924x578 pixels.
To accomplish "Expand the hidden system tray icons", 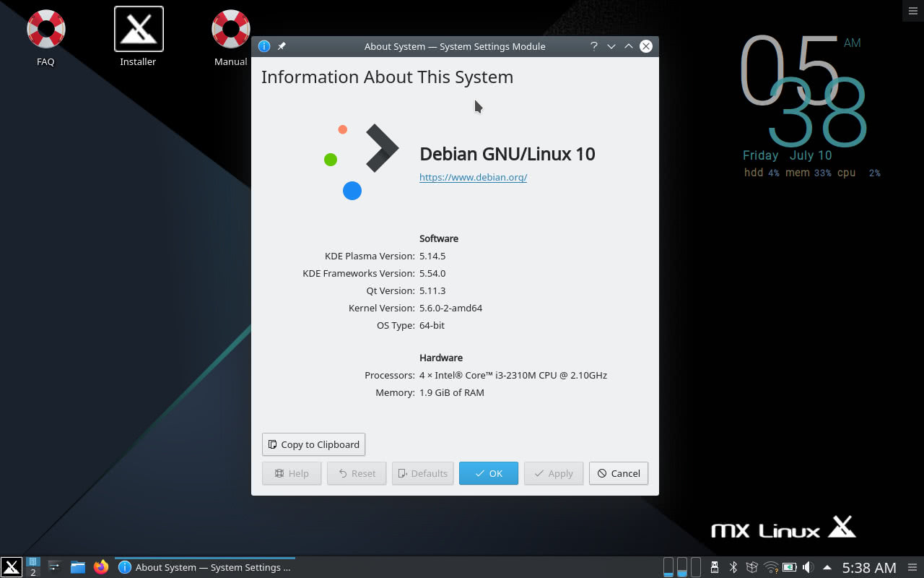I will point(825,566).
